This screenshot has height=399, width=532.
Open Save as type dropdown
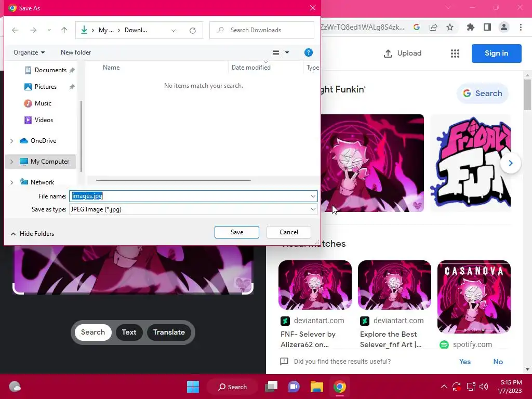tap(193, 209)
